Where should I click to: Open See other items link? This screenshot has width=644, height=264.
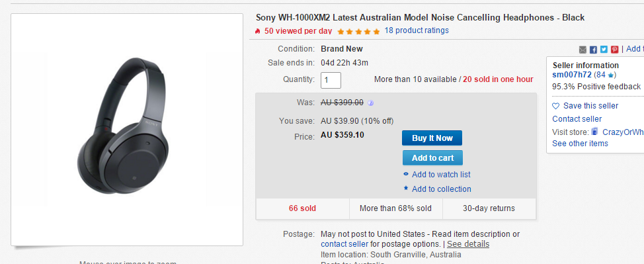click(x=580, y=144)
